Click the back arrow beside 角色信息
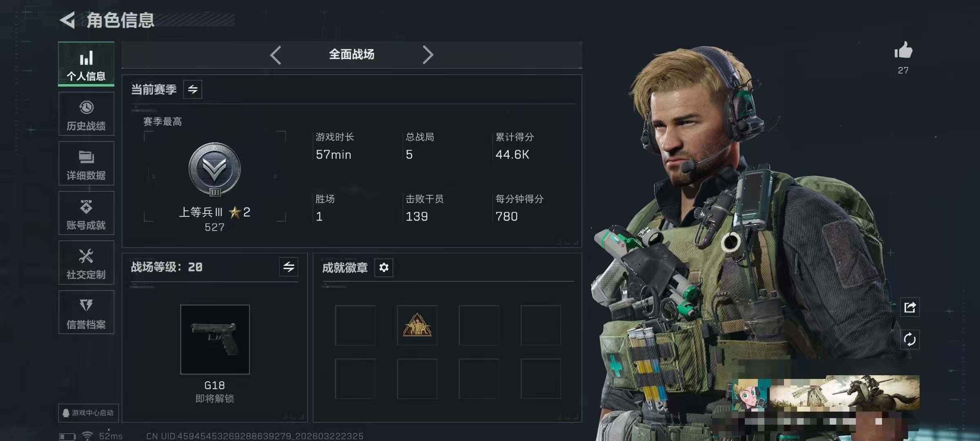Image resolution: width=980 pixels, height=441 pixels. tap(67, 20)
